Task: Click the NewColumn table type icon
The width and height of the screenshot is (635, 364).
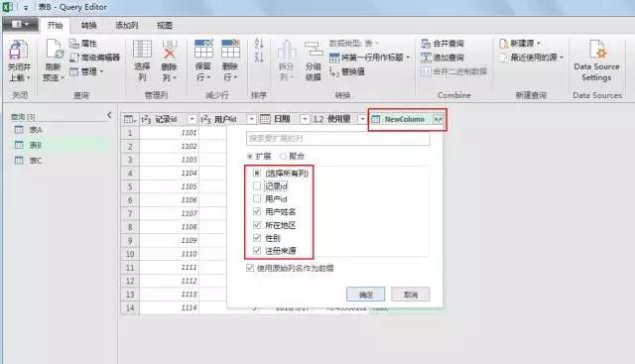Action: coord(376,119)
